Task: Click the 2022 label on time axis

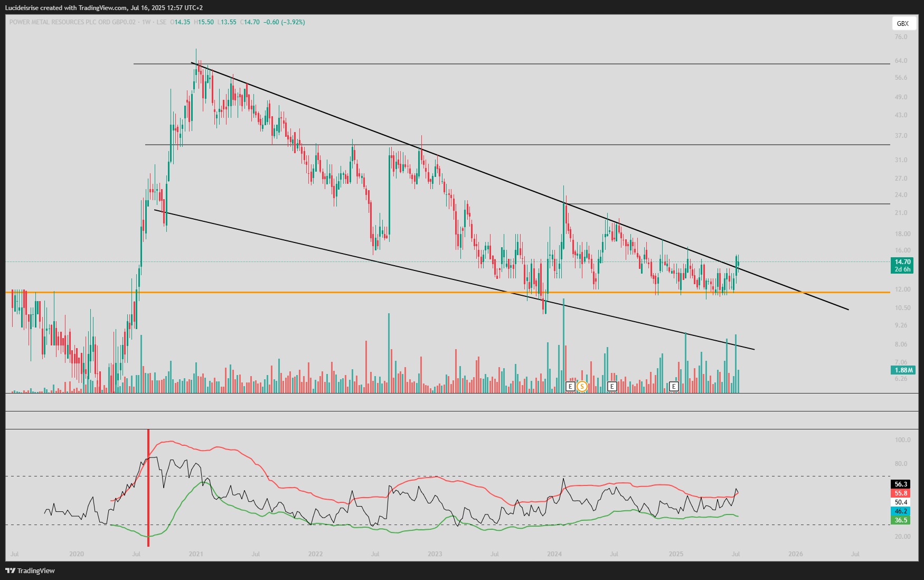Action: (315, 554)
